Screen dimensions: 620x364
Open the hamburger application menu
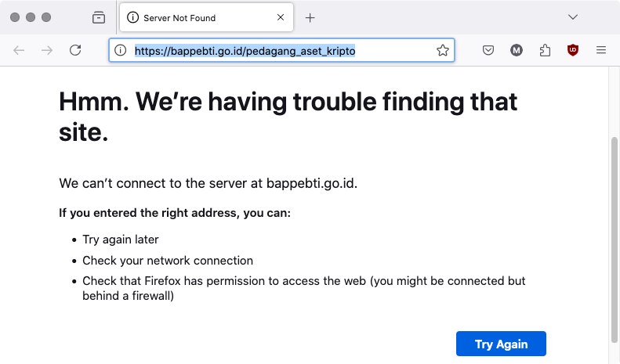[601, 50]
